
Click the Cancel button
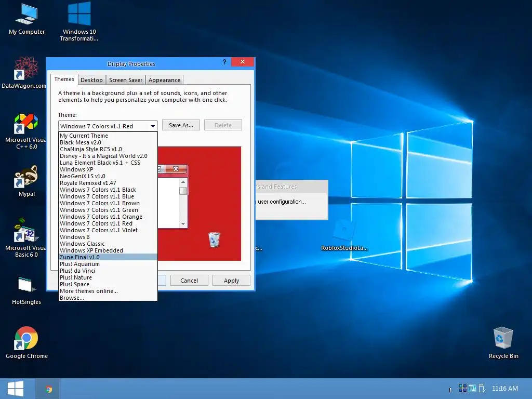[189, 281]
